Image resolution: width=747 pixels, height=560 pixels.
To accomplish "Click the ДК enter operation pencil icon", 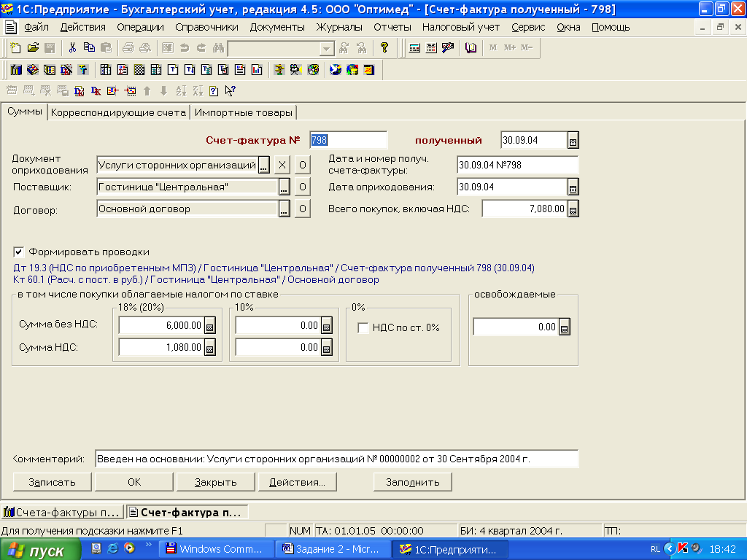I will [66, 70].
